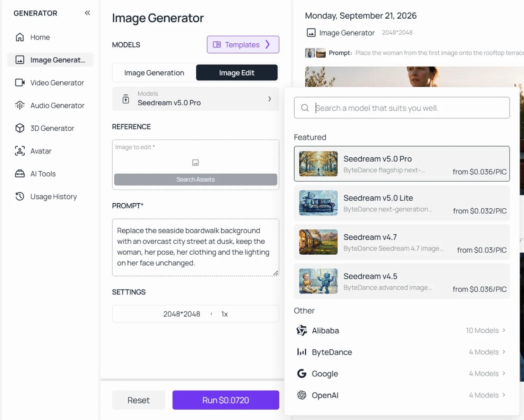Click the Usage History clock icon
This screenshot has width=524, height=420.
20,196
